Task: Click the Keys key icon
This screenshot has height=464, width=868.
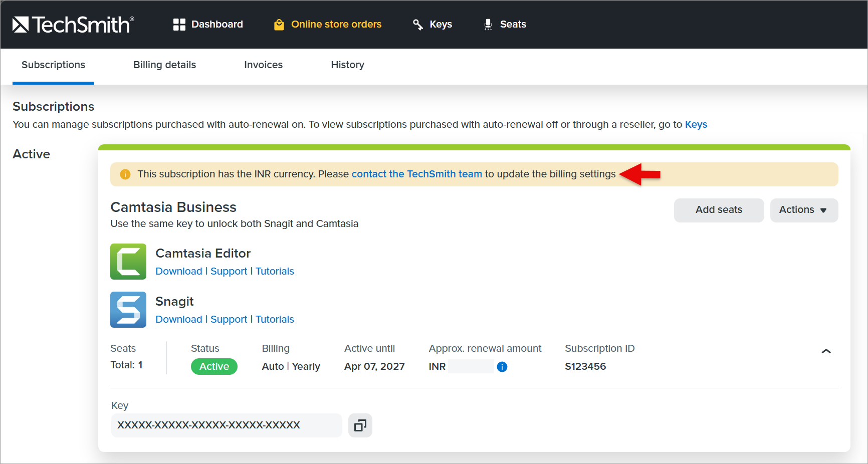Action: click(x=417, y=25)
